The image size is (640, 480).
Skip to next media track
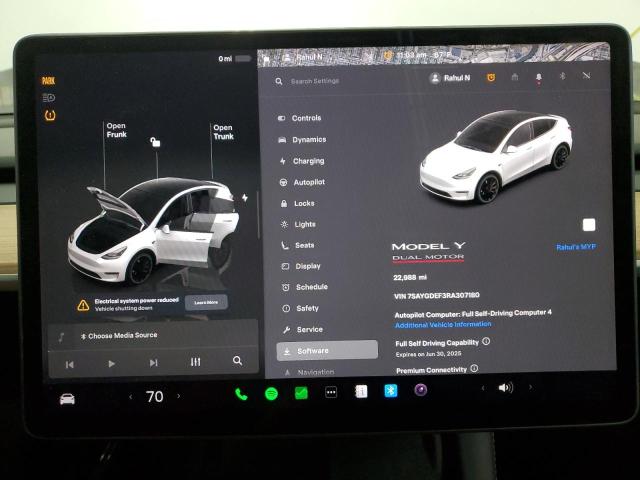153,363
